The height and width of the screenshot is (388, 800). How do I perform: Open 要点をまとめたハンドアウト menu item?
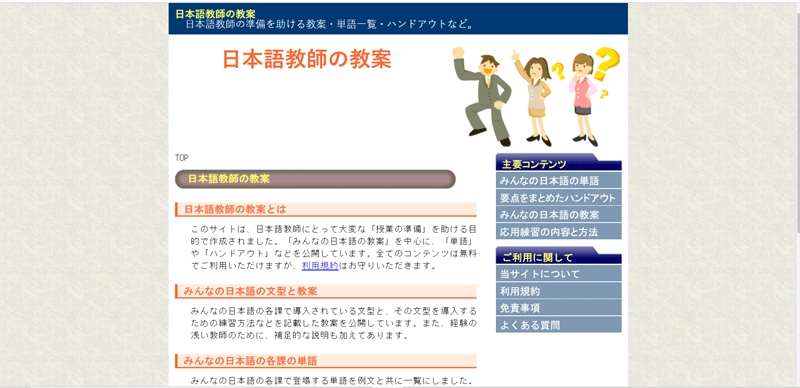[x=559, y=198]
